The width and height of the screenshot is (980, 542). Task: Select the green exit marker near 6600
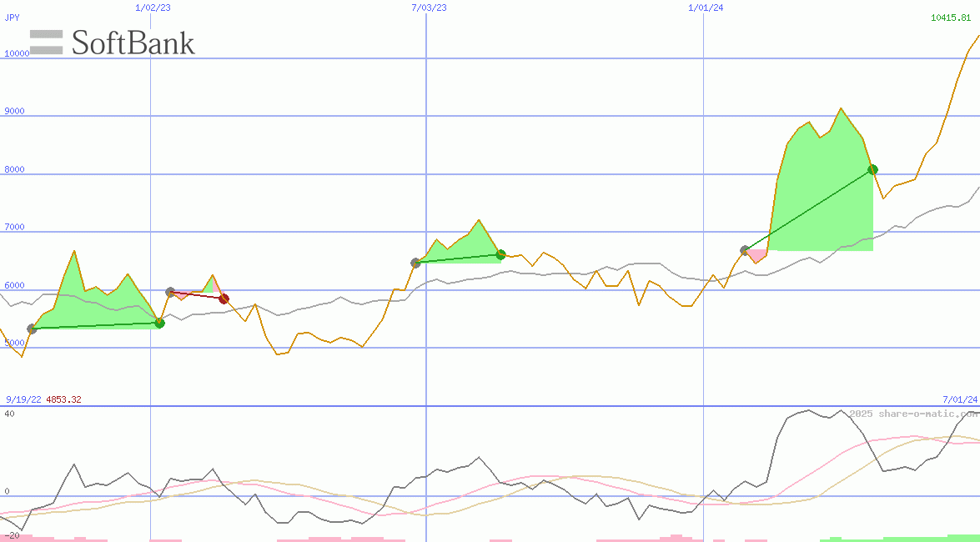point(500,254)
